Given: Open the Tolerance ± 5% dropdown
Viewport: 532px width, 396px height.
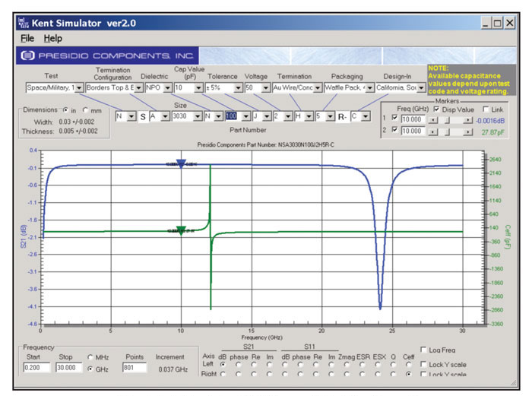Looking at the screenshot, I should tap(238, 88).
